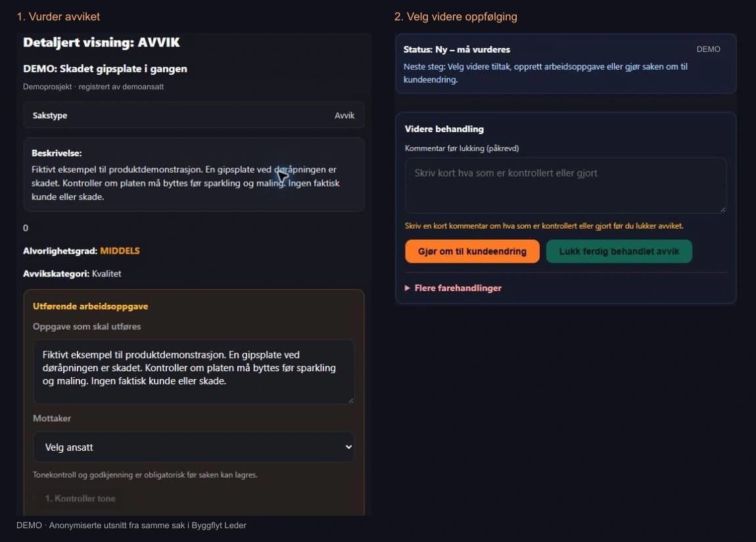Click the Utførende arbeidsoppgave heading
This screenshot has height=542, width=756.
(90, 306)
